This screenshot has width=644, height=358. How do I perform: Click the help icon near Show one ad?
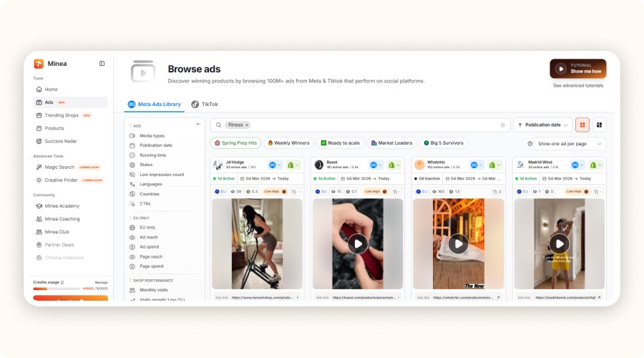click(x=530, y=144)
